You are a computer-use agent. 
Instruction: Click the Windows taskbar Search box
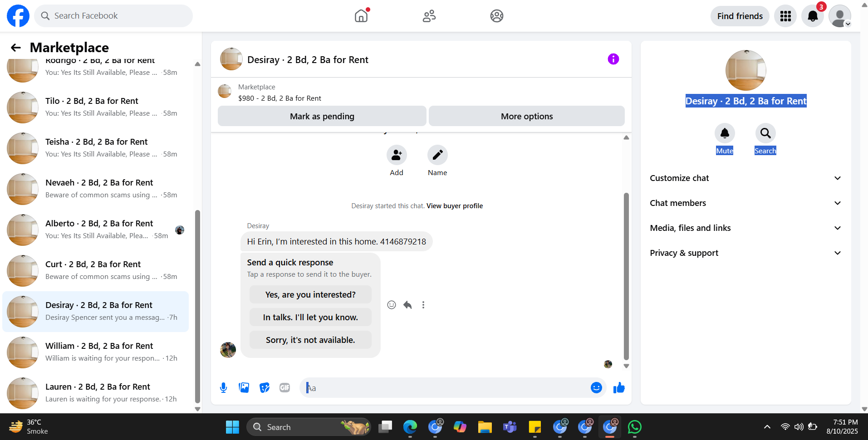coord(309,427)
